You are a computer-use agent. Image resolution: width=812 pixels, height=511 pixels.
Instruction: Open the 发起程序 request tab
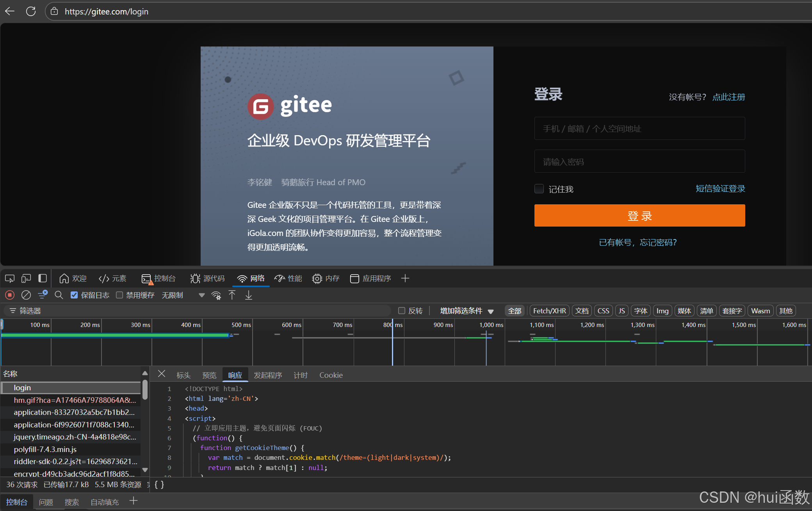click(x=268, y=375)
